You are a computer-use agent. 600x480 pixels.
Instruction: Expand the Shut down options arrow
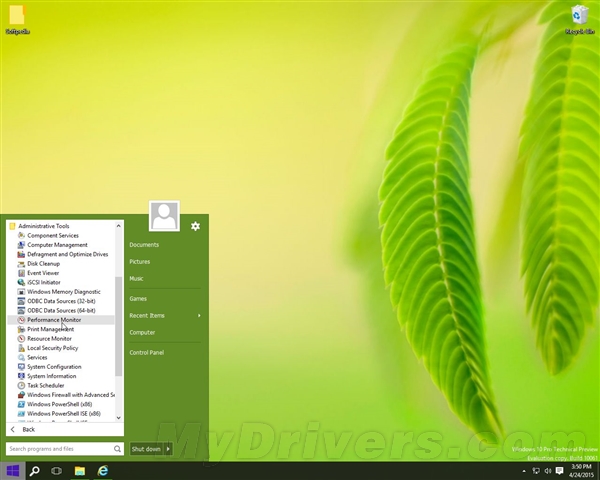[168, 449]
